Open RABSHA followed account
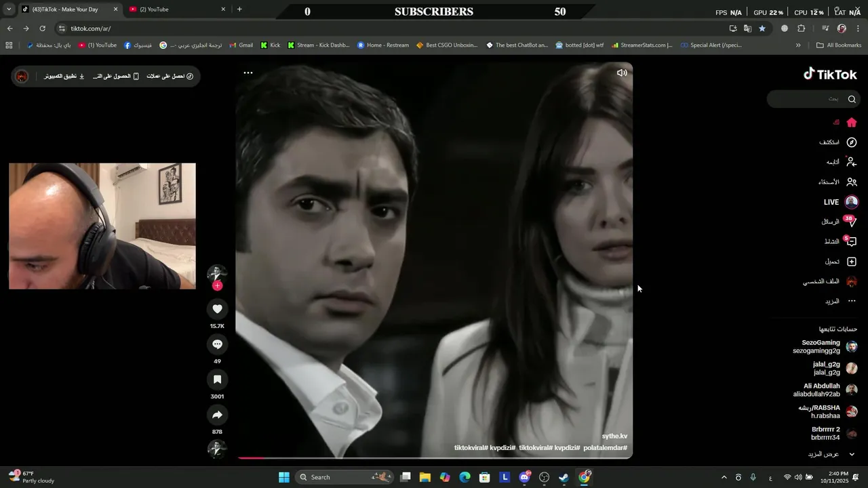The height and width of the screenshot is (488, 868). (827, 412)
